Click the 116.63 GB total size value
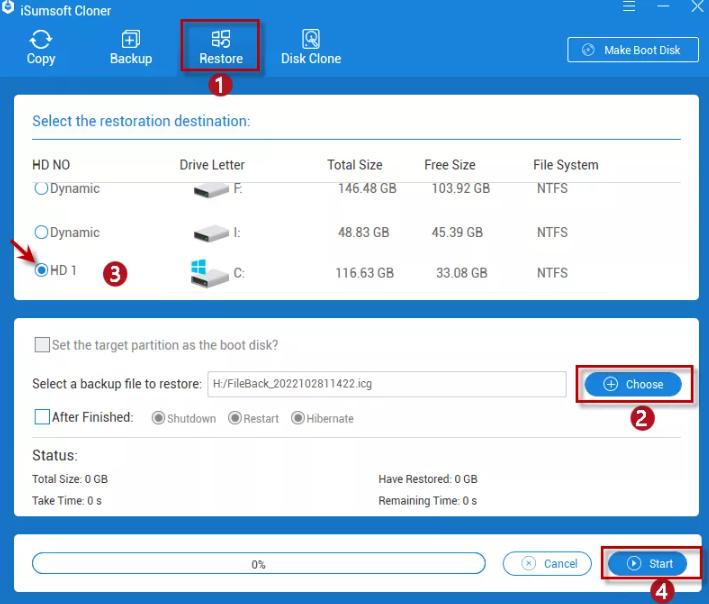Screen dimensions: 709x604 [364, 273]
